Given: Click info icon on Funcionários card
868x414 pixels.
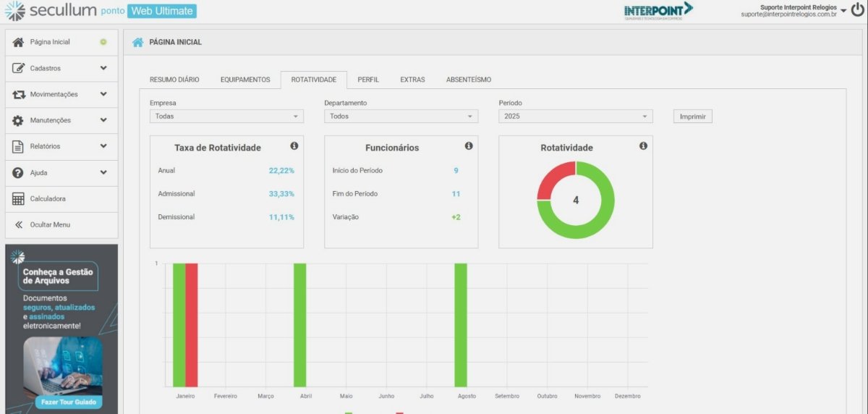Looking at the screenshot, I should point(469,146).
